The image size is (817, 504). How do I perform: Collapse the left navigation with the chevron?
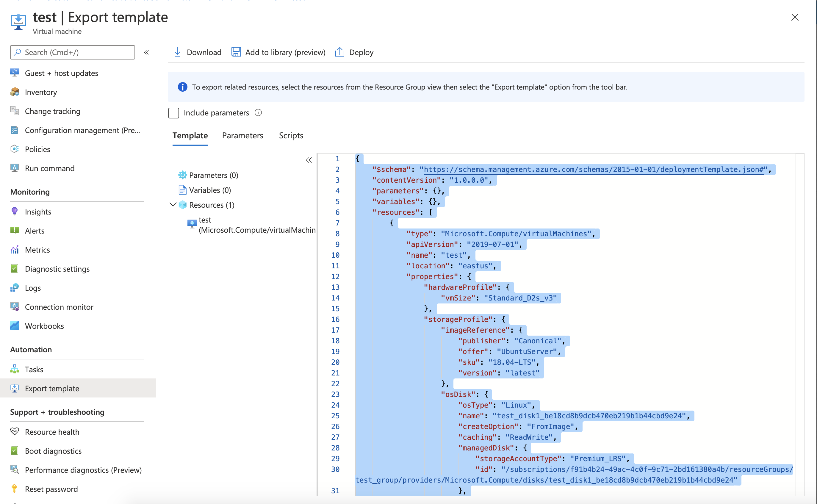(146, 52)
